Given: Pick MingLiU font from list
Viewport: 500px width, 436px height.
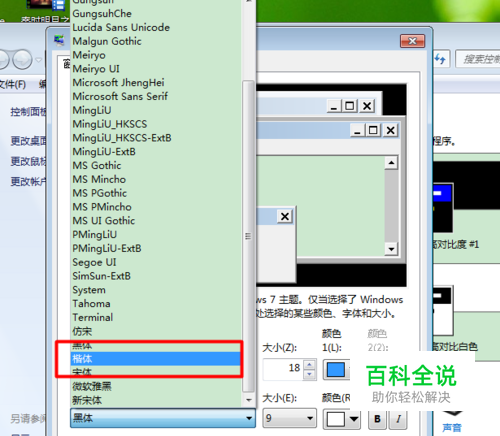Looking at the screenshot, I should click(156, 110).
